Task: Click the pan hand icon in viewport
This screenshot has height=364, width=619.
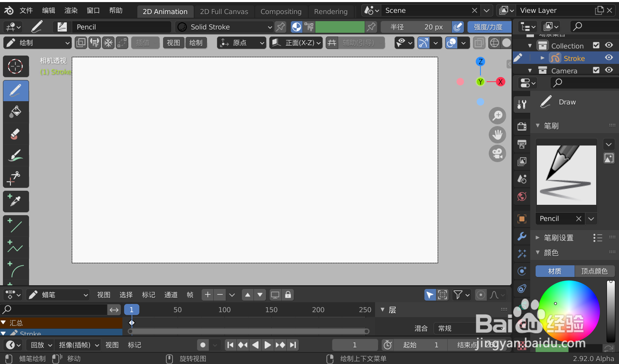Action: click(x=497, y=134)
